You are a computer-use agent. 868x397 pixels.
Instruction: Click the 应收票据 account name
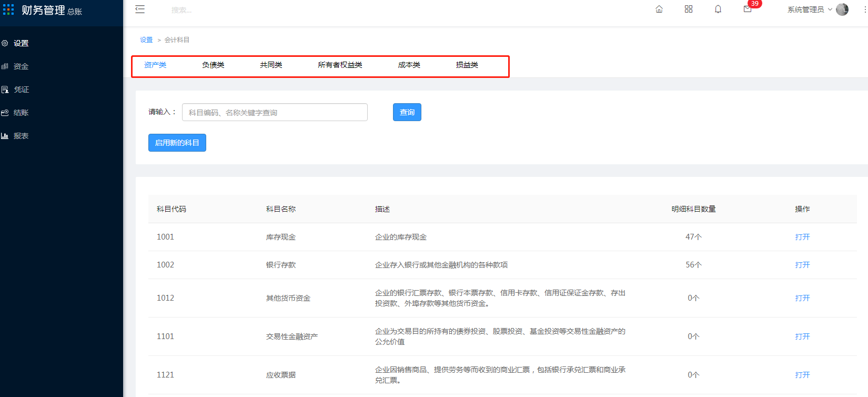tap(281, 375)
